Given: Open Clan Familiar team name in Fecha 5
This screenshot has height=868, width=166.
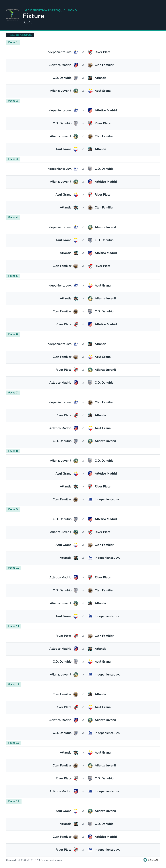Looking at the screenshot, I should click(62, 311).
